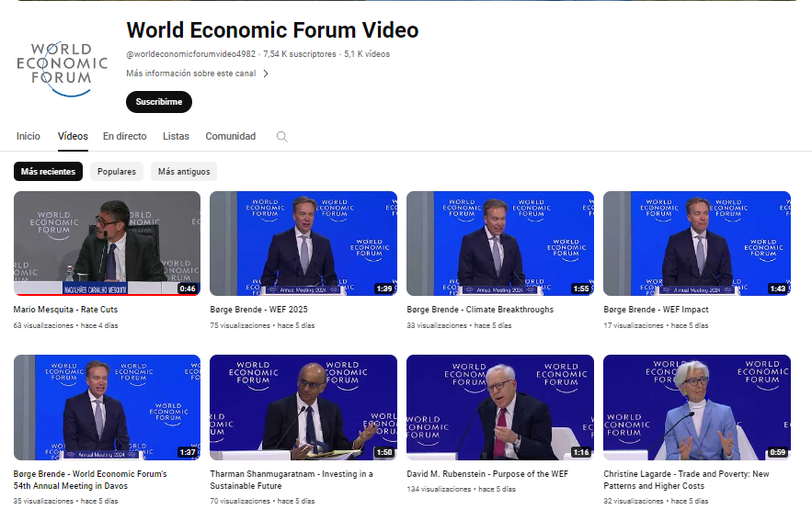Click 32 visualizaciones hace 5 días text

click(656, 501)
